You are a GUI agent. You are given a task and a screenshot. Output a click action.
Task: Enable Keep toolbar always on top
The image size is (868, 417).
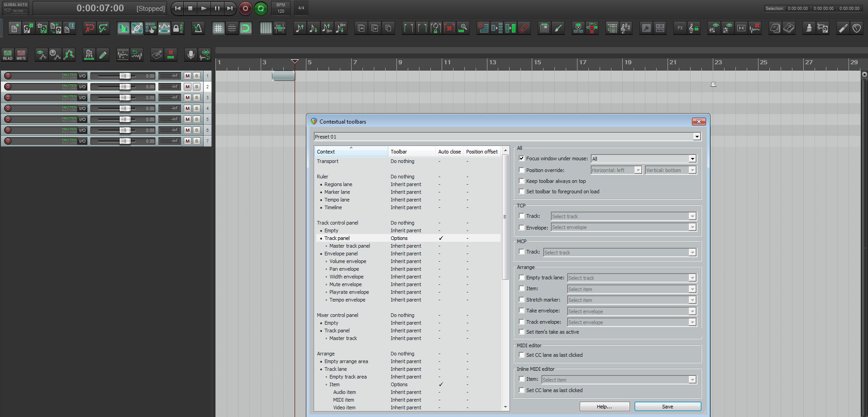tap(521, 181)
